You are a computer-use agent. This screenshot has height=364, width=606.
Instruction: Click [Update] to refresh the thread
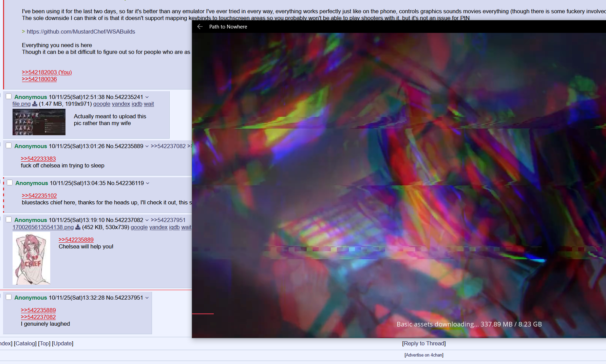(x=62, y=343)
